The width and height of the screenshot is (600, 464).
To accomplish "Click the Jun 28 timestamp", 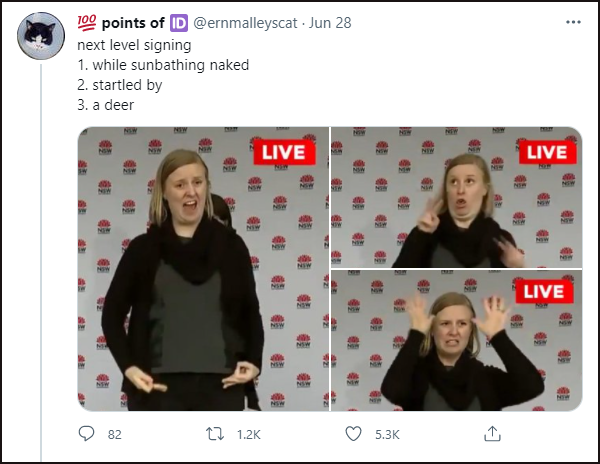I will pyautogui.click(x=337, y=22).
